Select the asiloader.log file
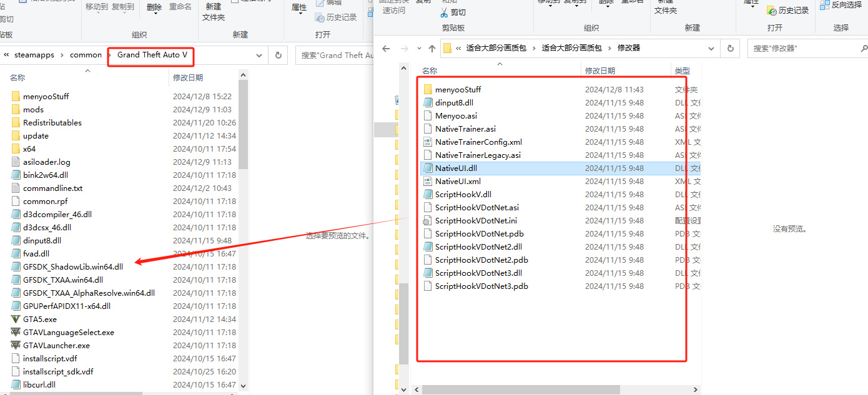The image size is (868, 395). (x=47, y=162)
